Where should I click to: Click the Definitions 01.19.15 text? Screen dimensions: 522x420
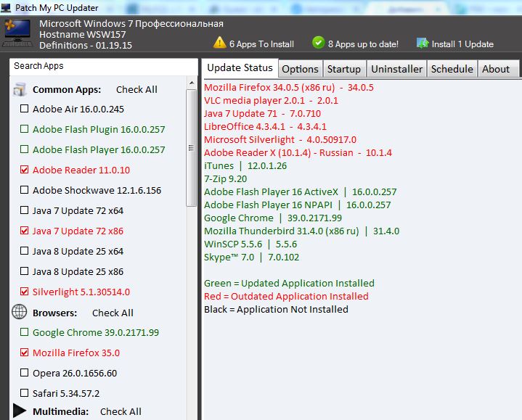pyautogui.click(x=86, y=45)
